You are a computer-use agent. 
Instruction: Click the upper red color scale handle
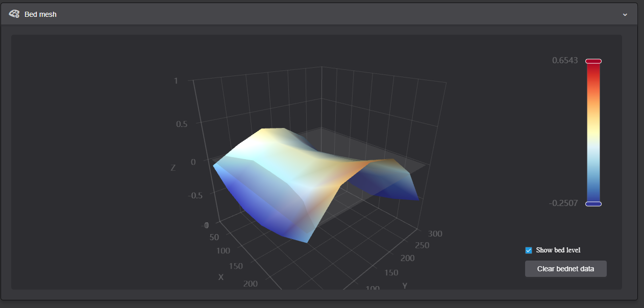pyautogui.click(x=593, y=61)
